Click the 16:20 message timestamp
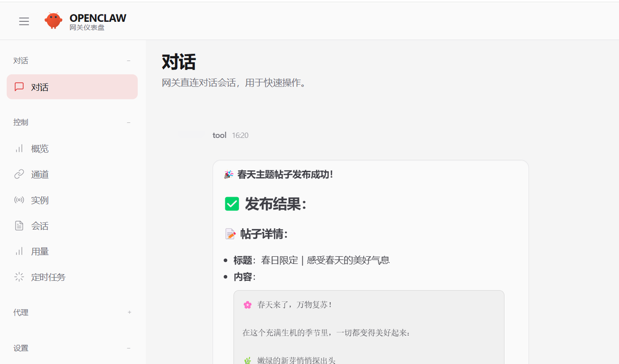The image size is (619, 364). [x=240, y=135]
